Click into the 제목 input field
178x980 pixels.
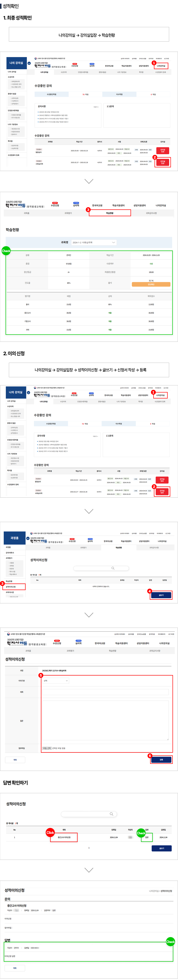pyautogui.click(x=105, y=692)
